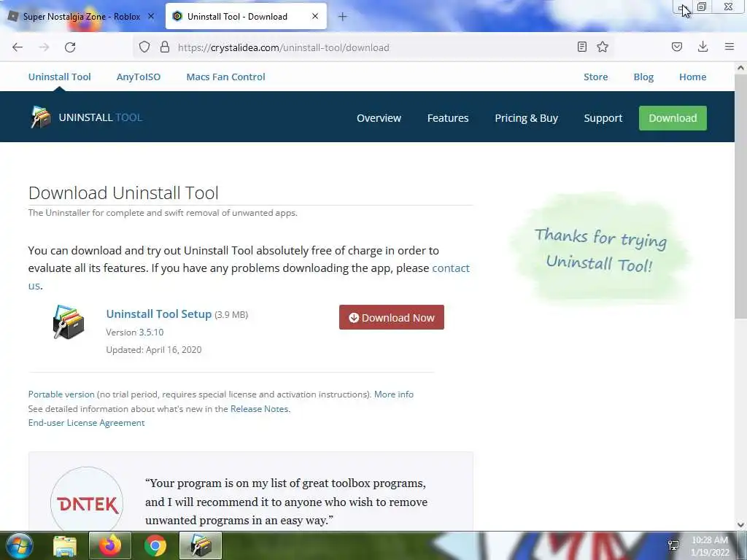This screenshot has height=560, width=747.
Task: Click the DATEK logo badge
Action: pyautogui.click(x=87, y=502)
